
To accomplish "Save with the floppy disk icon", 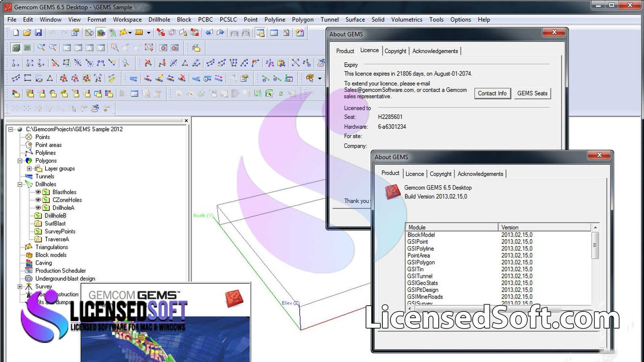I will pos(38,33).
